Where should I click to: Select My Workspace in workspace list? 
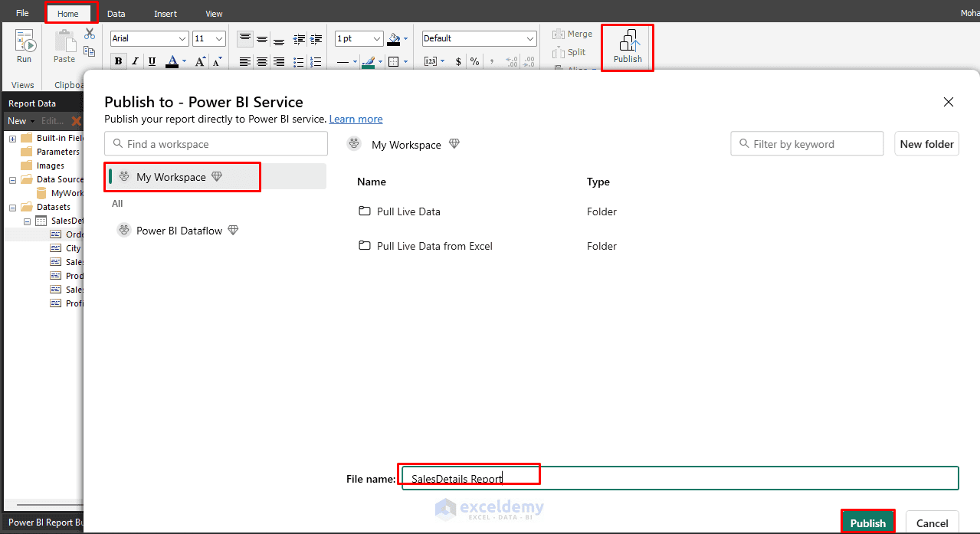(215, 177)
